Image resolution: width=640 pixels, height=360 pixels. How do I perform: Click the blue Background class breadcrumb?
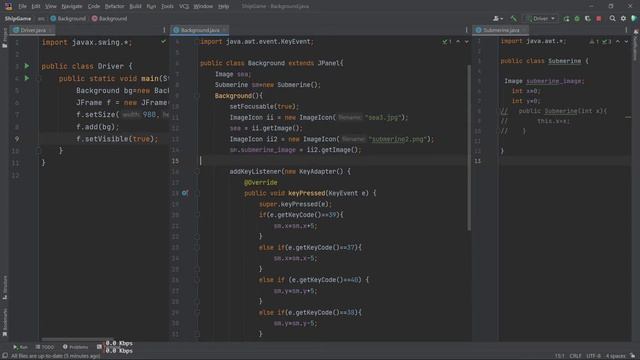pyautogui.click(x=68, y=19)
